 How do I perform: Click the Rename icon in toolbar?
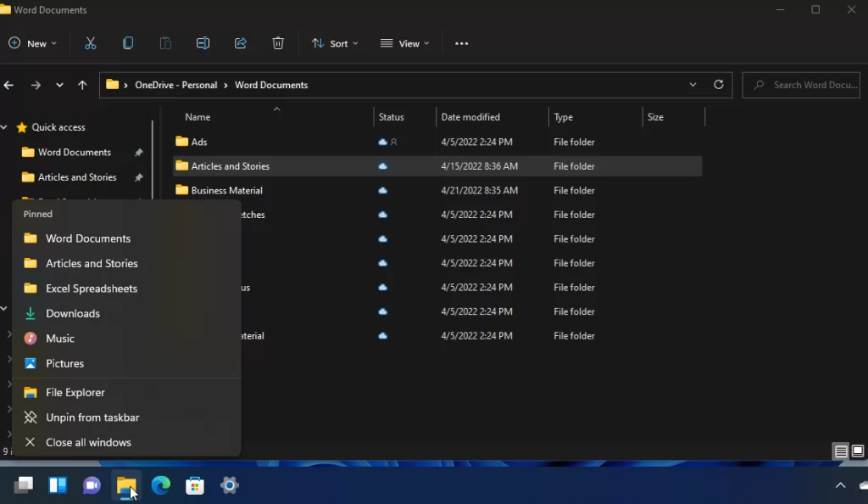pos(203,43)
